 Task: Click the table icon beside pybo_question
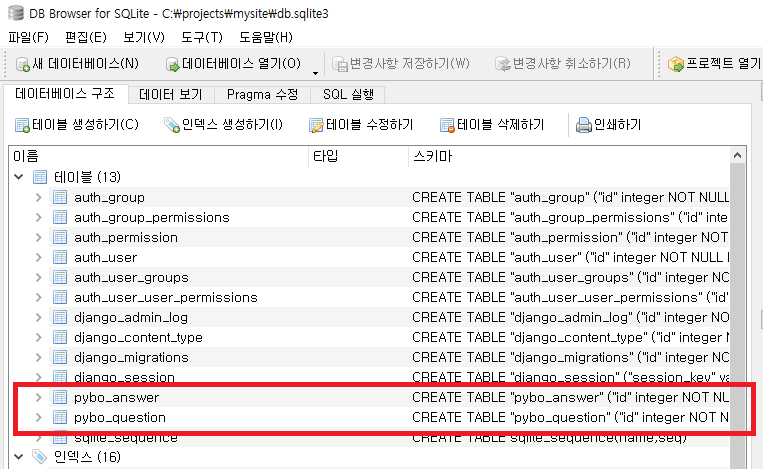[60, 417]
